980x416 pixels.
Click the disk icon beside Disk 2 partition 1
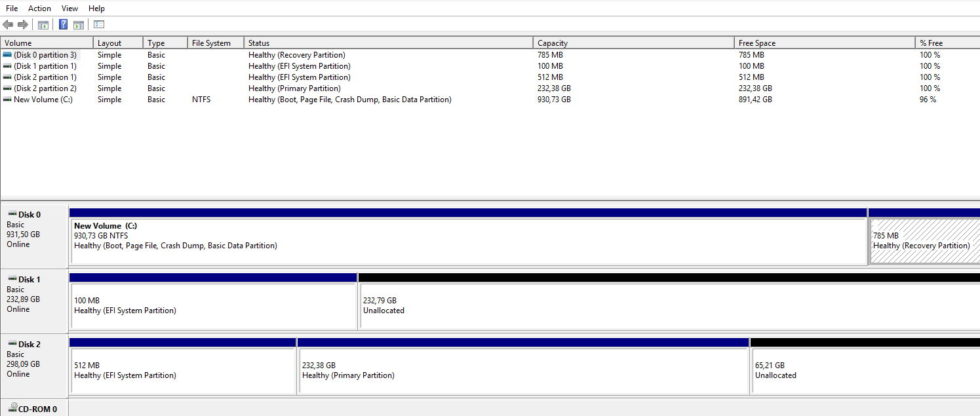pos(7,77)
